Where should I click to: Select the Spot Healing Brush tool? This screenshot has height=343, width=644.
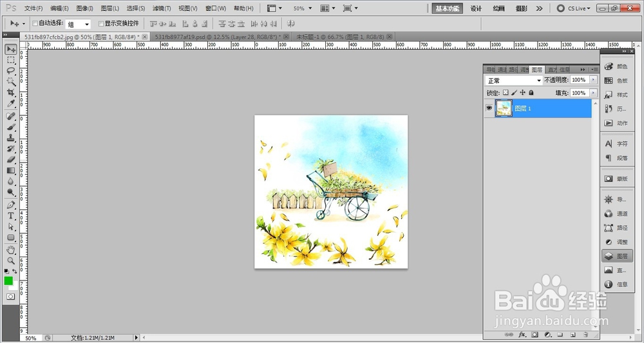[x=11, y=117]
